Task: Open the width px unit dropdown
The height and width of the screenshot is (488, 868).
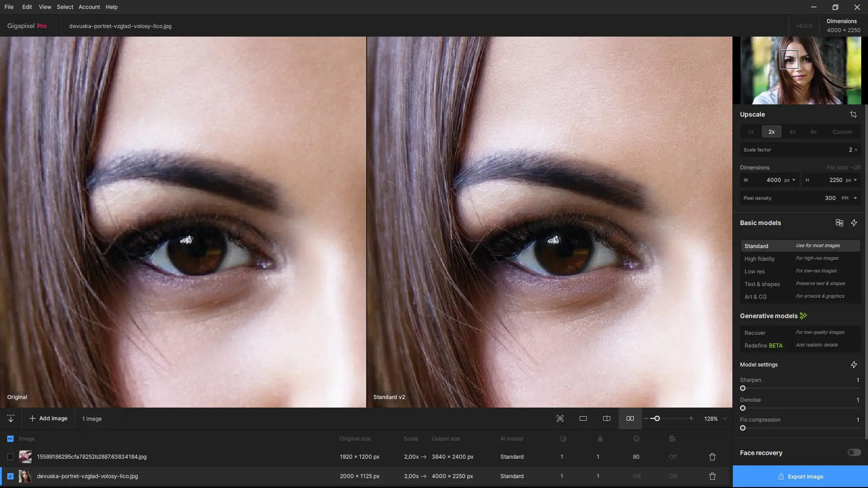Action: [x=793, y=180]
